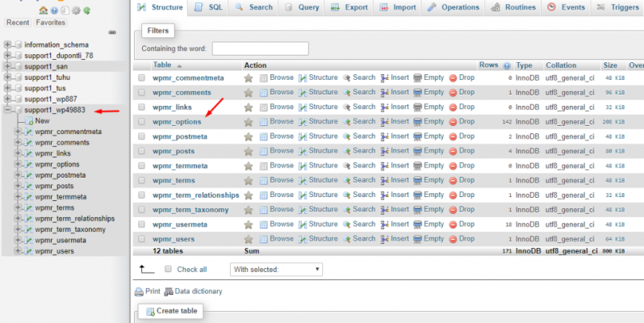This screenshot has width=644, height=323.
Task: Tick the wpmr_commentmeta row checkbox
Action: point(142,78)
